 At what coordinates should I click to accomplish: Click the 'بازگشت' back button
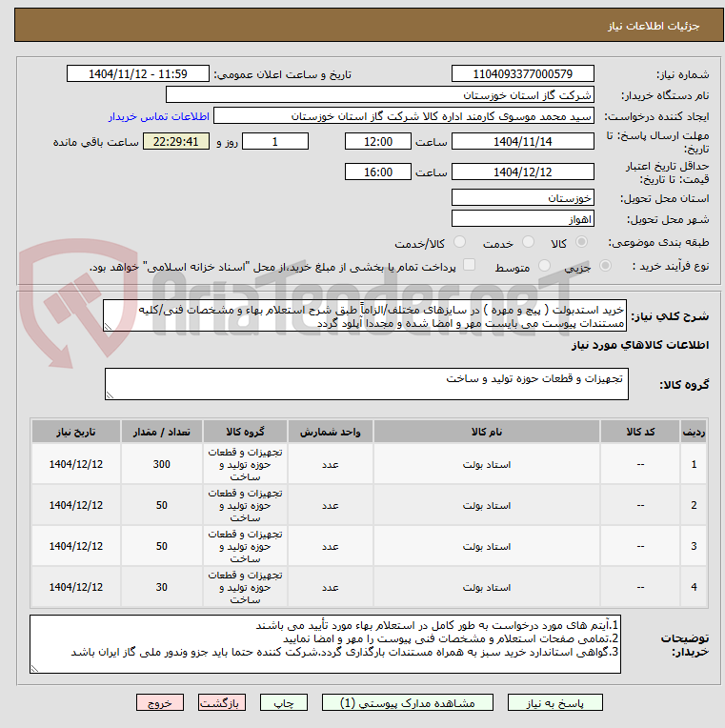[221, 702]
